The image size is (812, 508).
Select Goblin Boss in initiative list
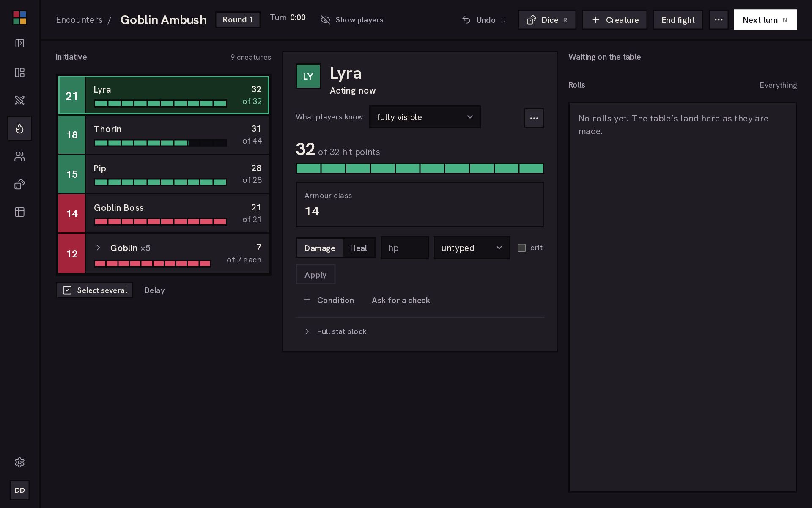[164, 213]
